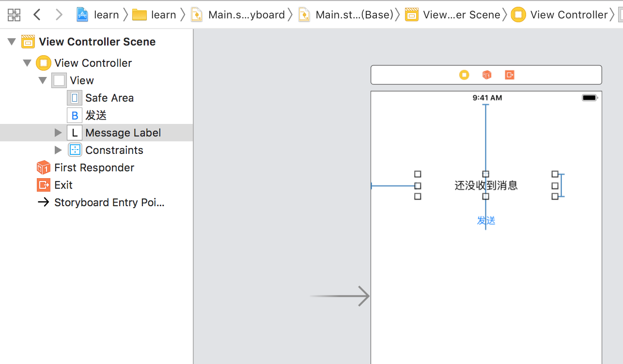The image size is (623, 364).
Task: Click the yellow folder icon in breadcrumb
Action: (140, 15)
